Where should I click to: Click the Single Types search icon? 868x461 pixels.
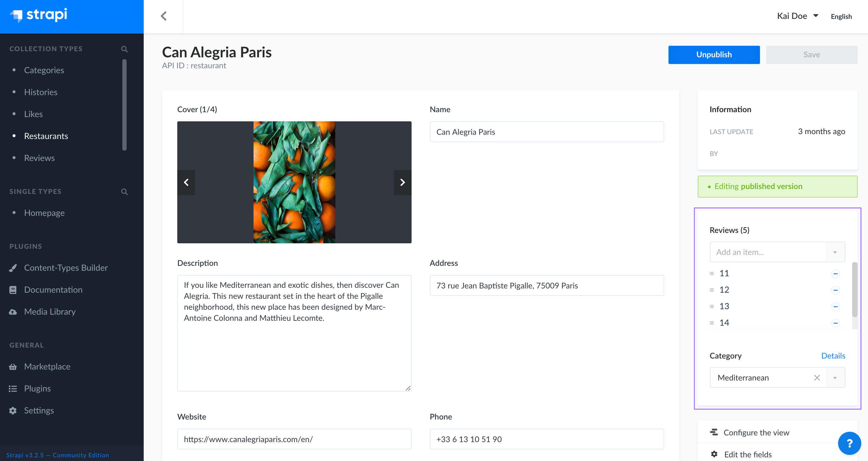[124, 191]
